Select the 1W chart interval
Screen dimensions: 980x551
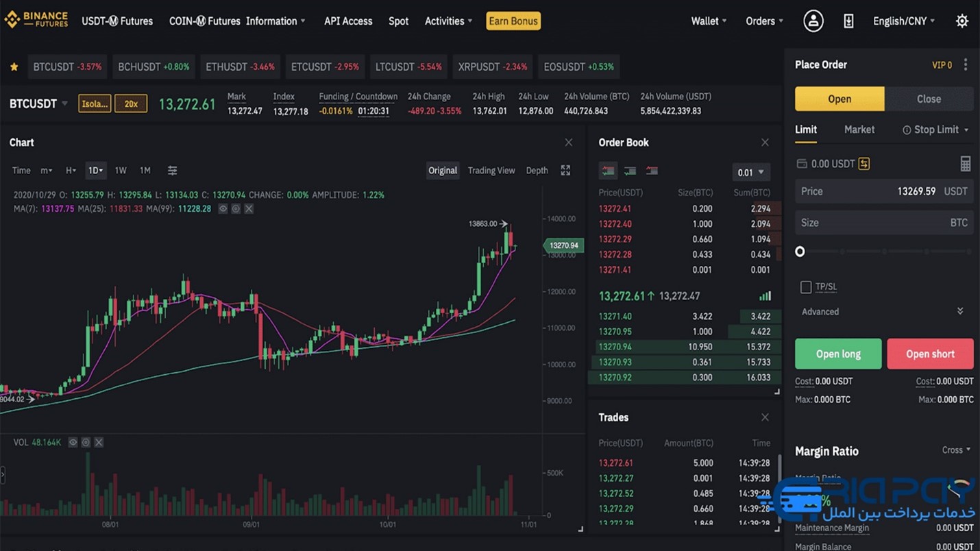[x=121, y=171]
